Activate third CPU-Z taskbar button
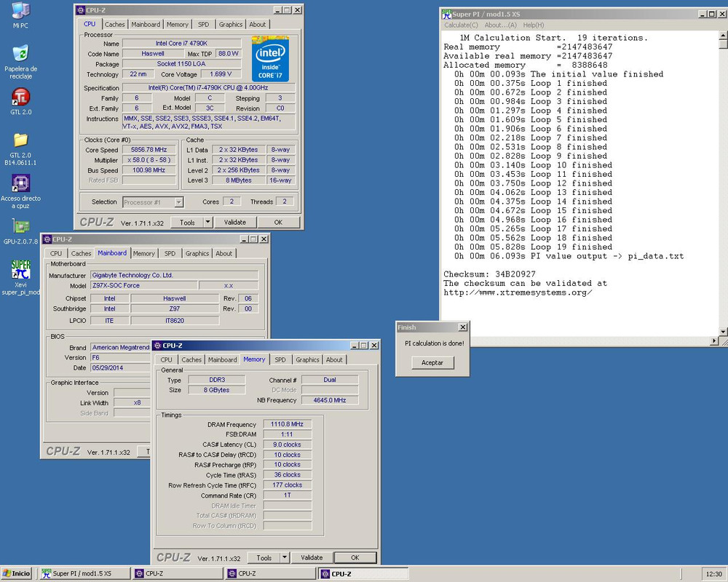728x582 pixels. coord(363,574)
